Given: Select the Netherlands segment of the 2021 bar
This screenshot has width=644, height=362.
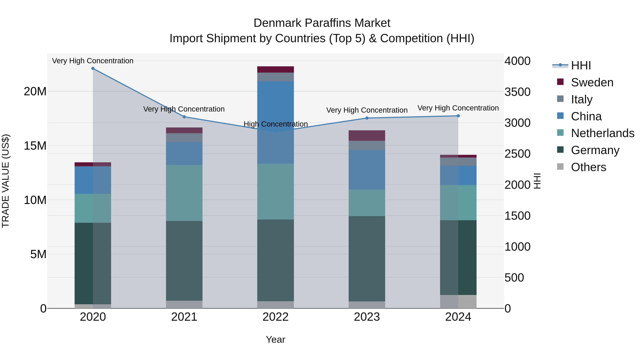Looking at the screenshot, I should (184, 193).
